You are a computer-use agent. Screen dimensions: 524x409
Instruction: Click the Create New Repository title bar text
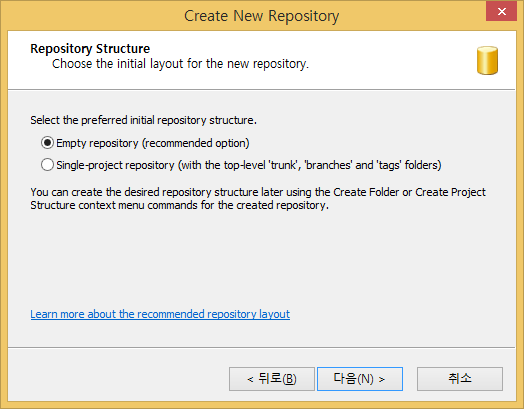[x=262, y=16]
